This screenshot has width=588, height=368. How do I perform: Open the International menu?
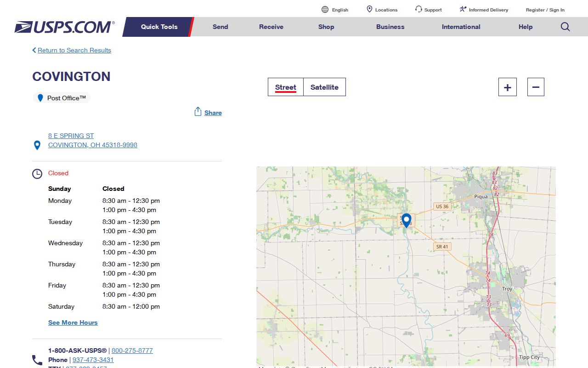pyautogui.click(x=461, y=27)
